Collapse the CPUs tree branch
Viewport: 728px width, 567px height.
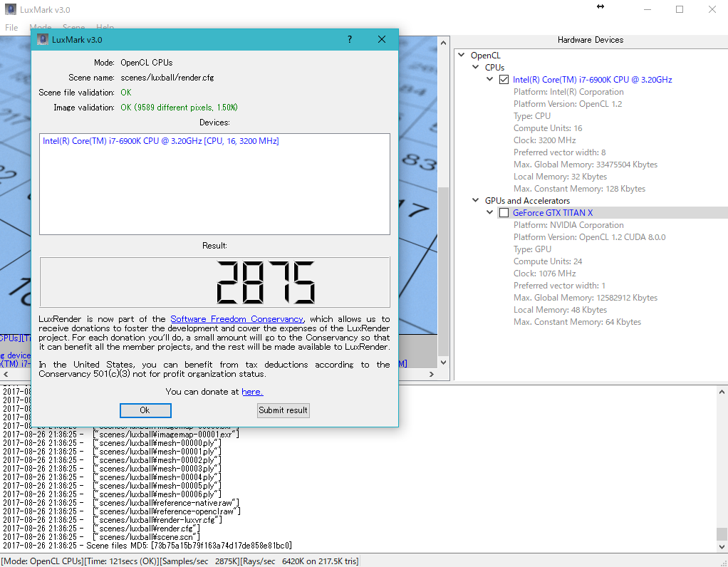pyautogui.click(x=476, y=68)
